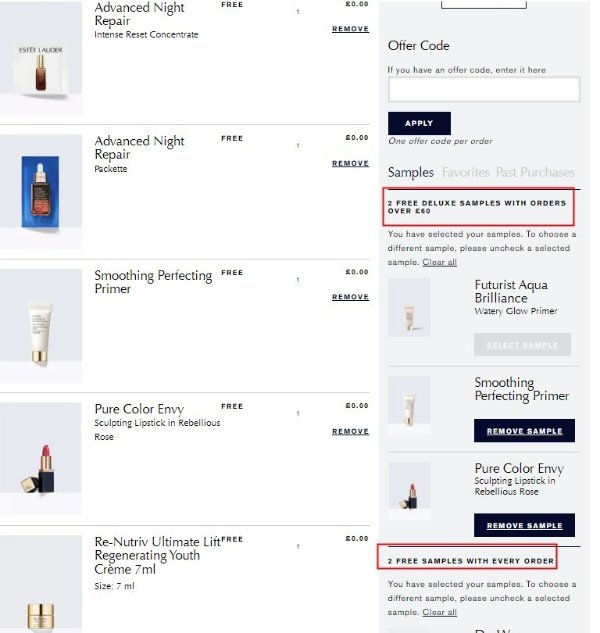Remove Pure Color Envy lipstick from cart
This screenshot has width=600, height=633.
point(350,431)
